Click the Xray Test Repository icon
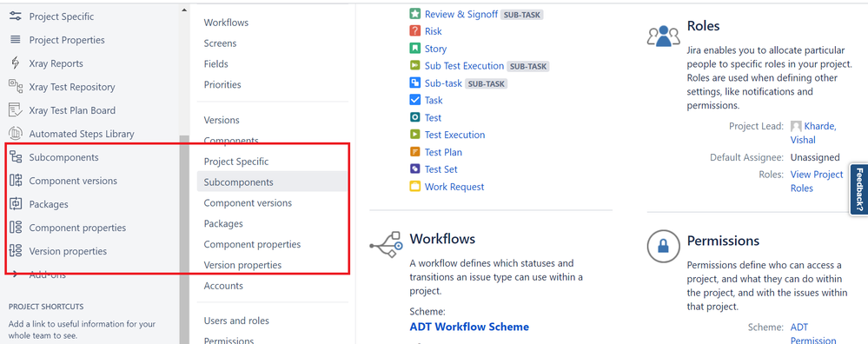This screenshot has width=868, height=344. (16, 87)
